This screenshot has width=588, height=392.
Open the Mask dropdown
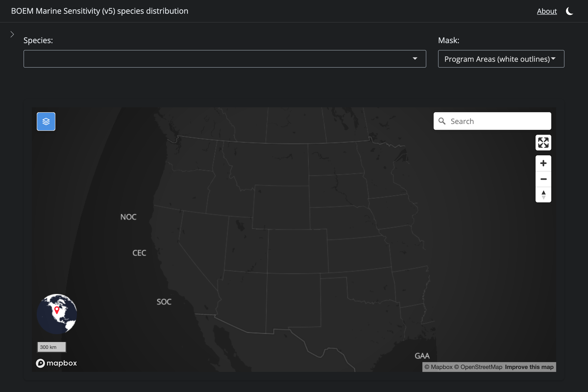501,59
